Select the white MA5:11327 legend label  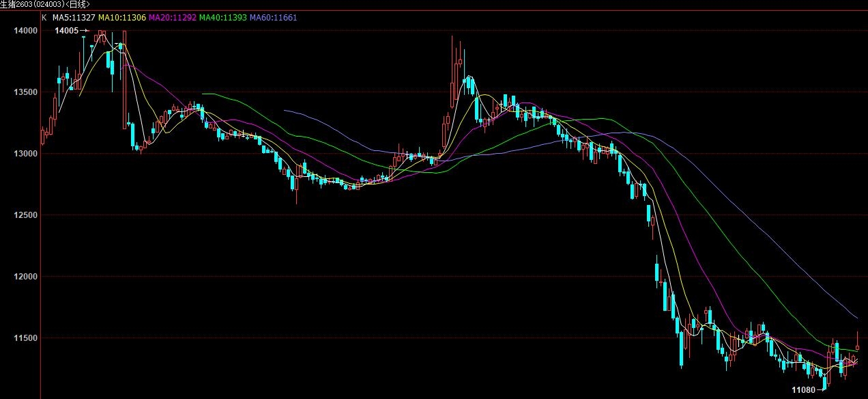pyautogui.click(x=74, y=17)
